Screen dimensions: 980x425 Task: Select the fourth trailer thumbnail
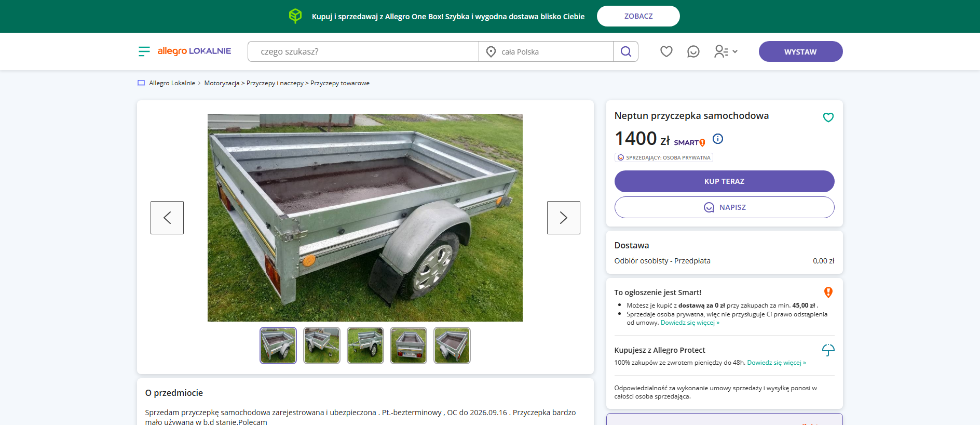[x=409, y=346]
